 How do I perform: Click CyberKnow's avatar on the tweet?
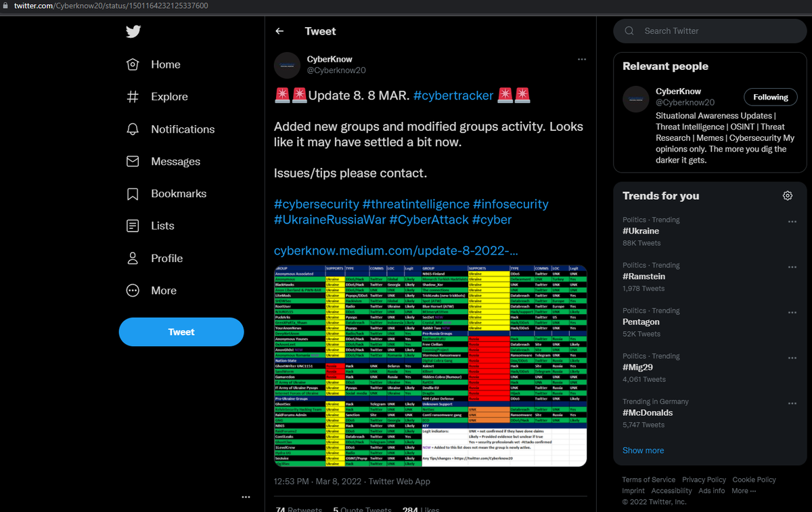pos(287,65)
